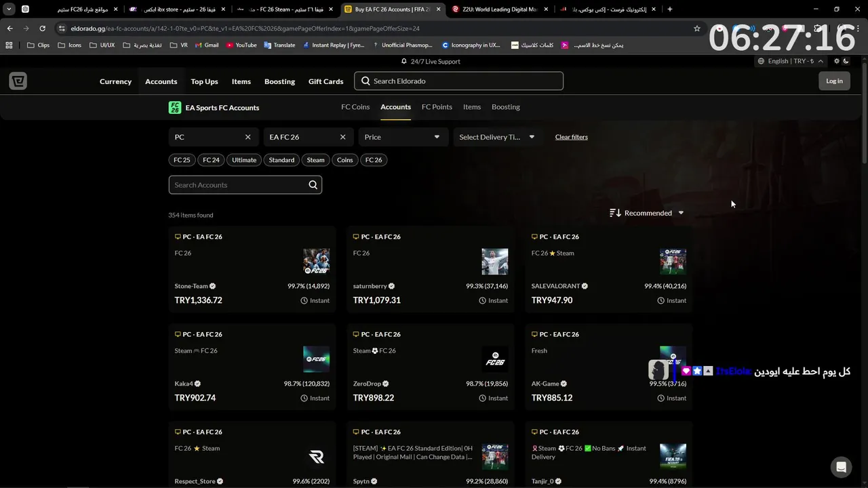Click the site information icon in address bar

(x=62, y=28)
